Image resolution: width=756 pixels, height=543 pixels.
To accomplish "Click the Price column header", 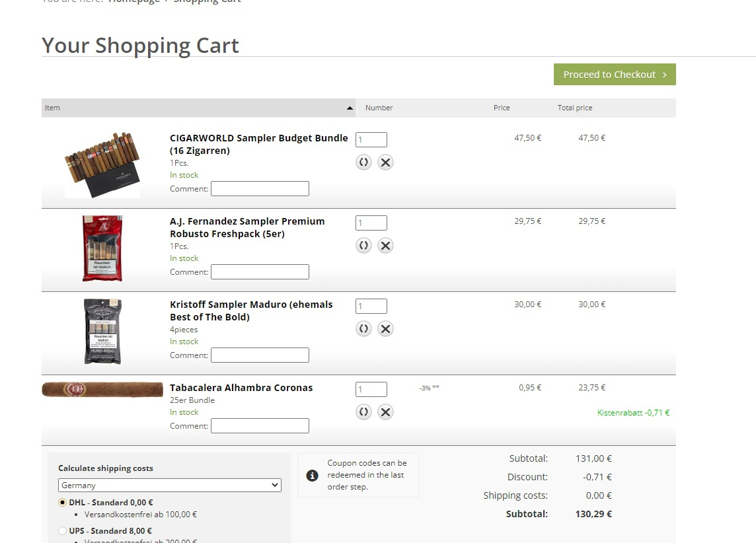I will (502, 108).
